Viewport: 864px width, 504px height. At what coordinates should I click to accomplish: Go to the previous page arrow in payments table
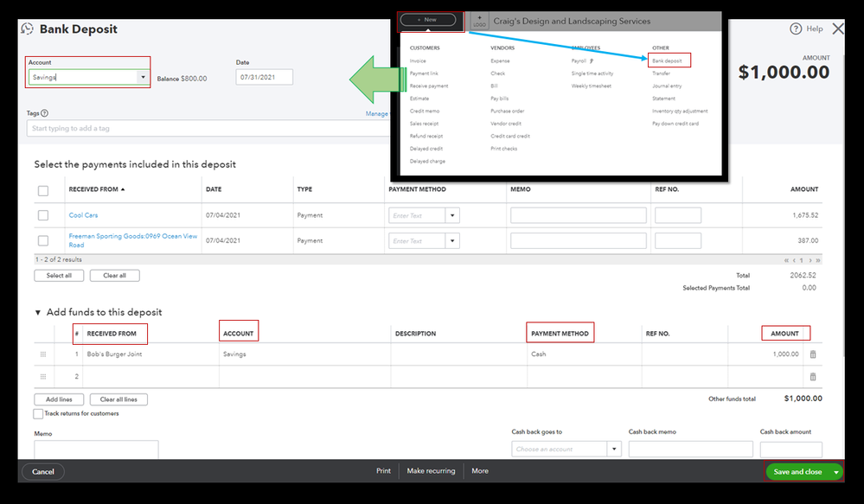[794, 260]
